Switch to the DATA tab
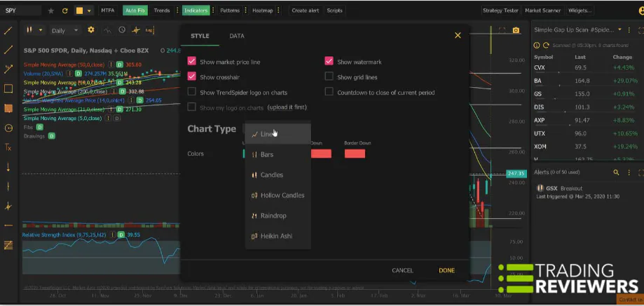 coord(237,36)
